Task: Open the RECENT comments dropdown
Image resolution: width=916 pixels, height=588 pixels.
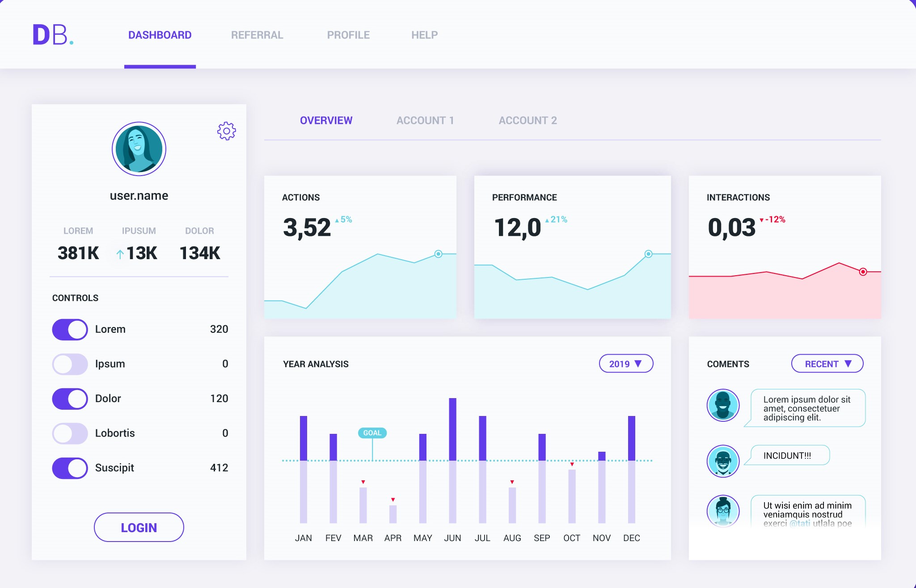Action: [827, 364]
